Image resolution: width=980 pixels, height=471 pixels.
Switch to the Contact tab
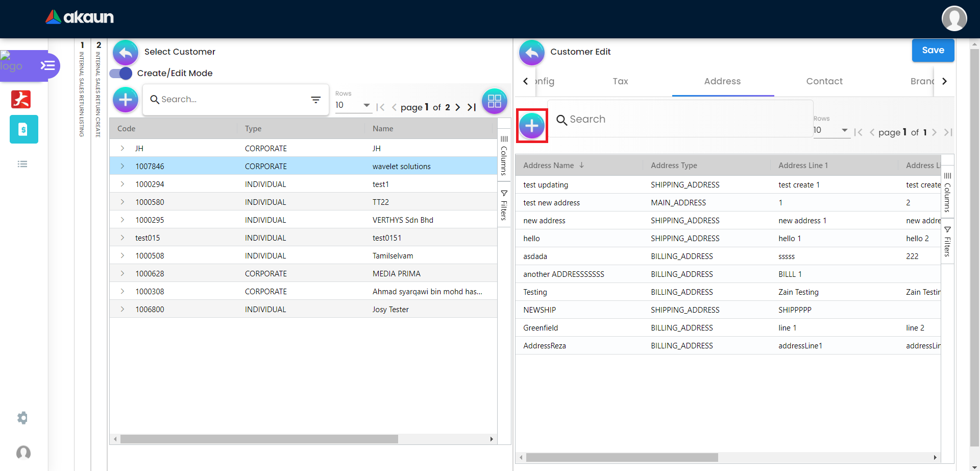pos(824,81)
